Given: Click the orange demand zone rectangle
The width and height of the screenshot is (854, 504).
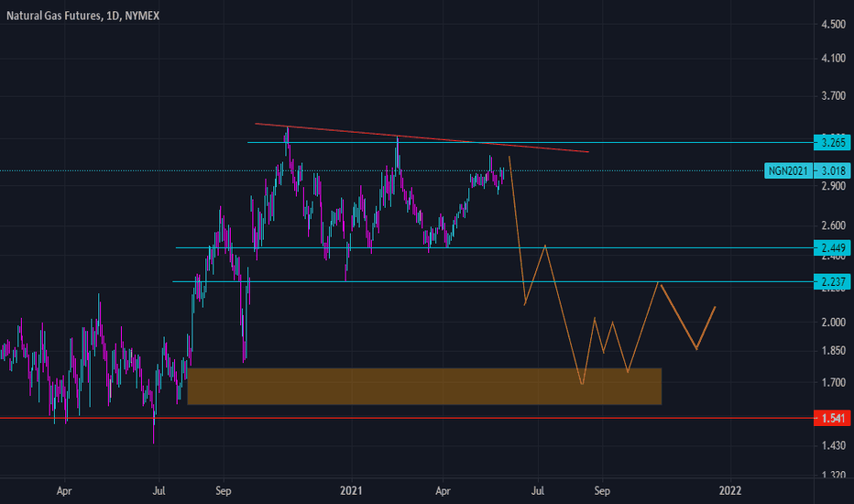Looking at the screenshot, I should pos(424,387).
